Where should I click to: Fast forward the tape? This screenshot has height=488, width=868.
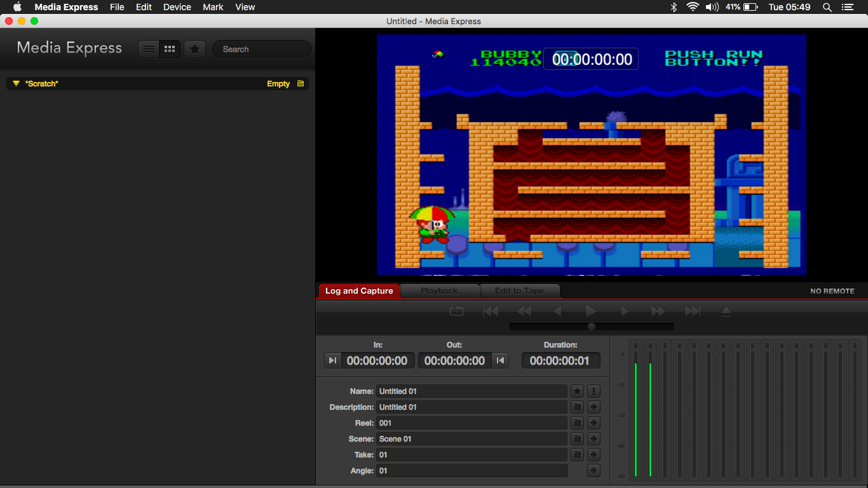658,311
